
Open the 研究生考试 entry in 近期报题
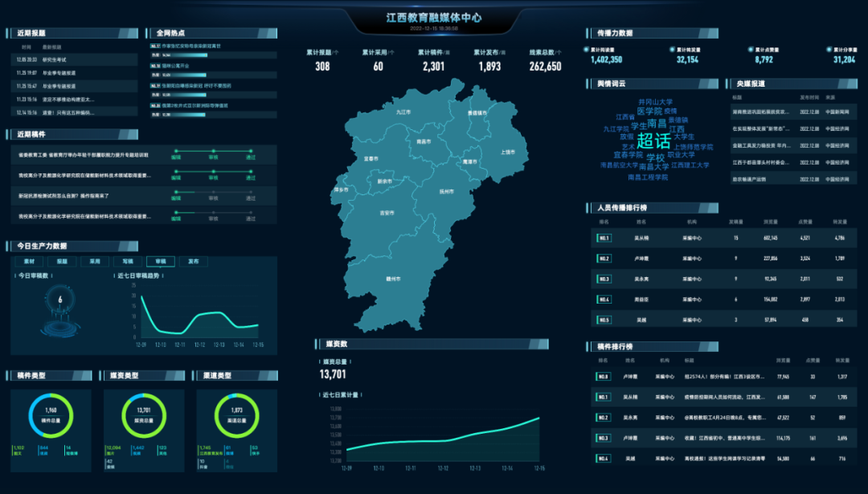click(55, 59)
